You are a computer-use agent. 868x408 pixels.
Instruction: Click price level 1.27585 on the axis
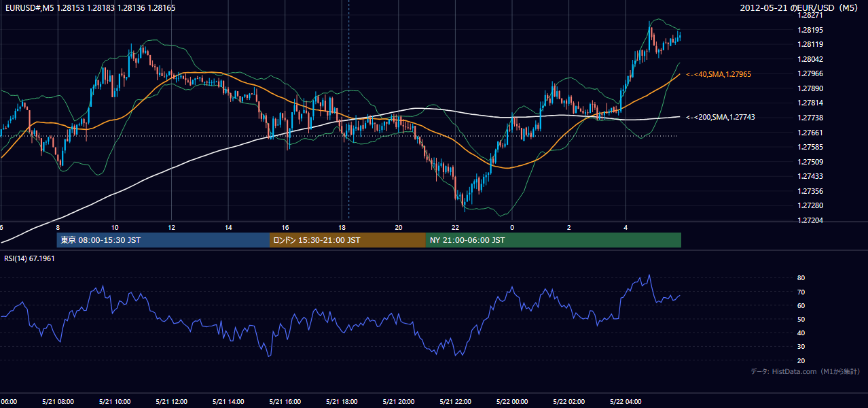tap(810, 147)
